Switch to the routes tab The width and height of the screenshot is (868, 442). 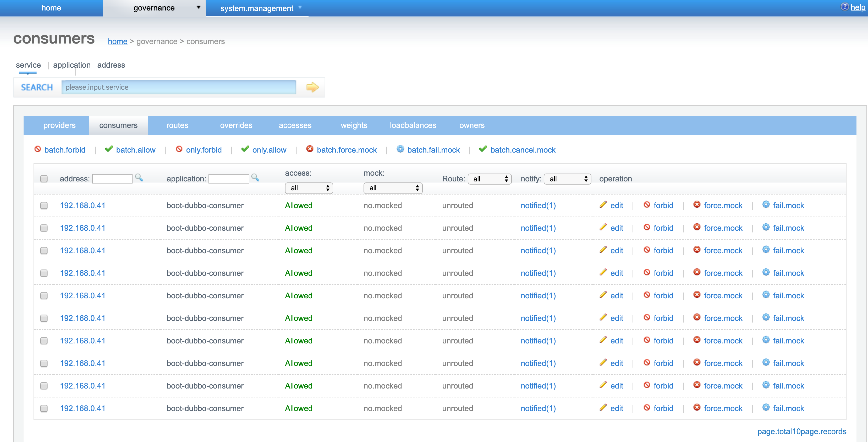point(177,125)
